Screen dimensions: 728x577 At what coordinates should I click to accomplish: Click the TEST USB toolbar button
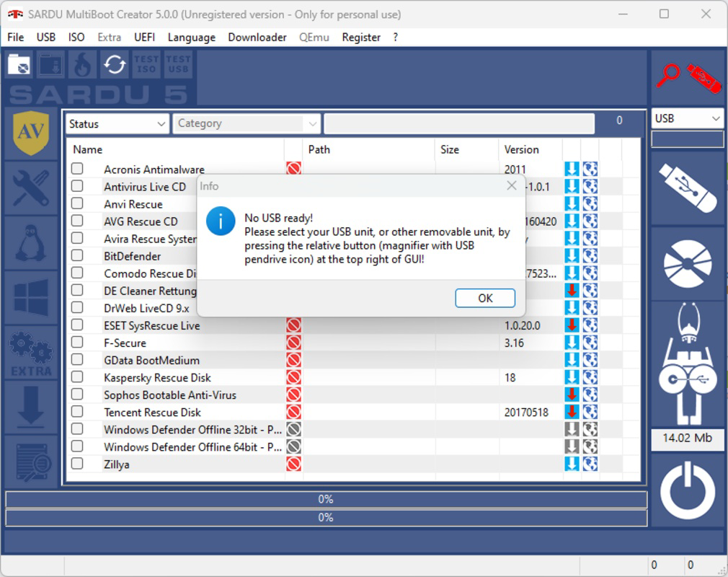[178, 65]
